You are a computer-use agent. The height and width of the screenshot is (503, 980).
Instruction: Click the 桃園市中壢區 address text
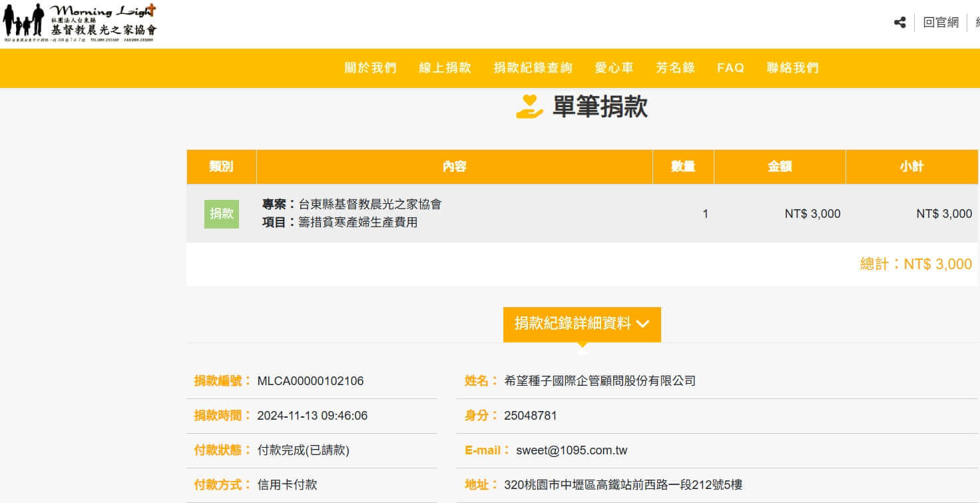click(x=622, y=485)
